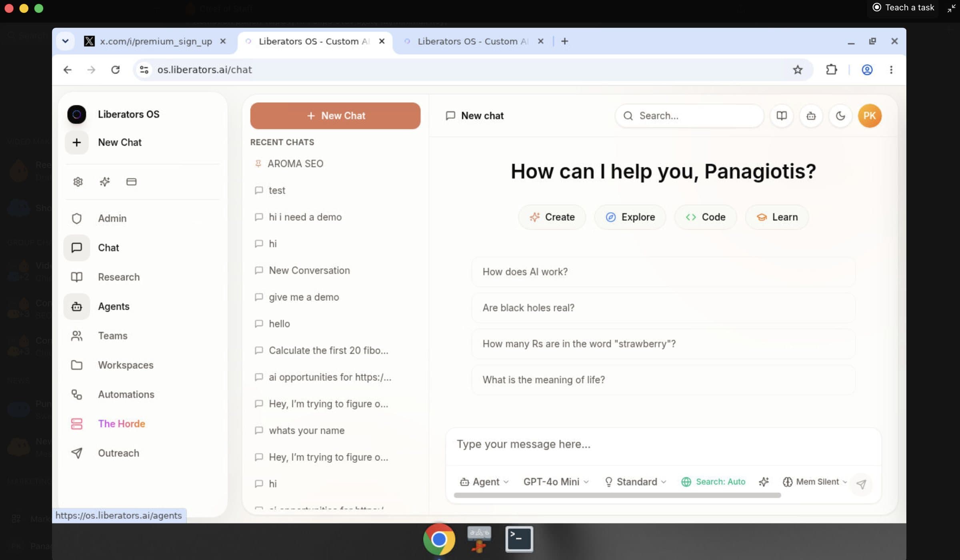Click the orange New Chat button

[x=335, y=116]
